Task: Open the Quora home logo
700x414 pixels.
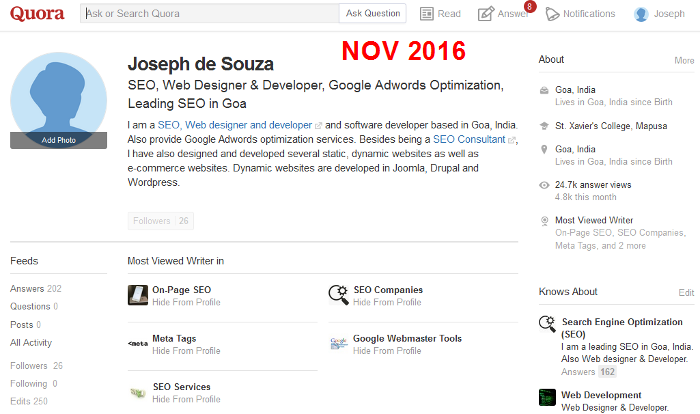Action: coord(37,13)
